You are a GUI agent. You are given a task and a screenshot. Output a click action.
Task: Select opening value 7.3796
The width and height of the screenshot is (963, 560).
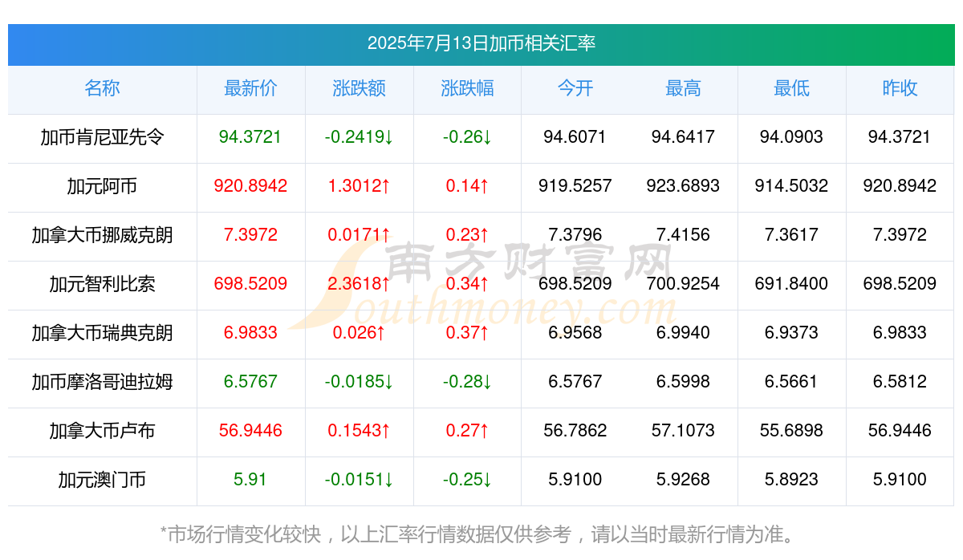(x=575, y=235)
